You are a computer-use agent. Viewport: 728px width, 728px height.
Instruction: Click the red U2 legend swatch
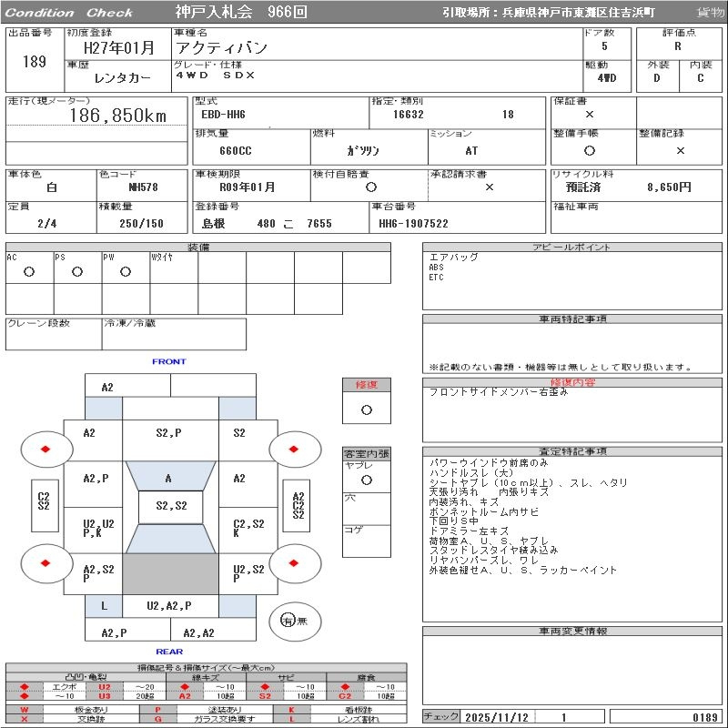pyautogui.click(x=104, y=687)
